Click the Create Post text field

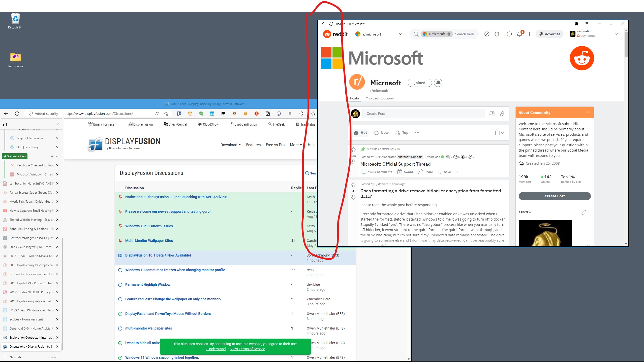423,114
